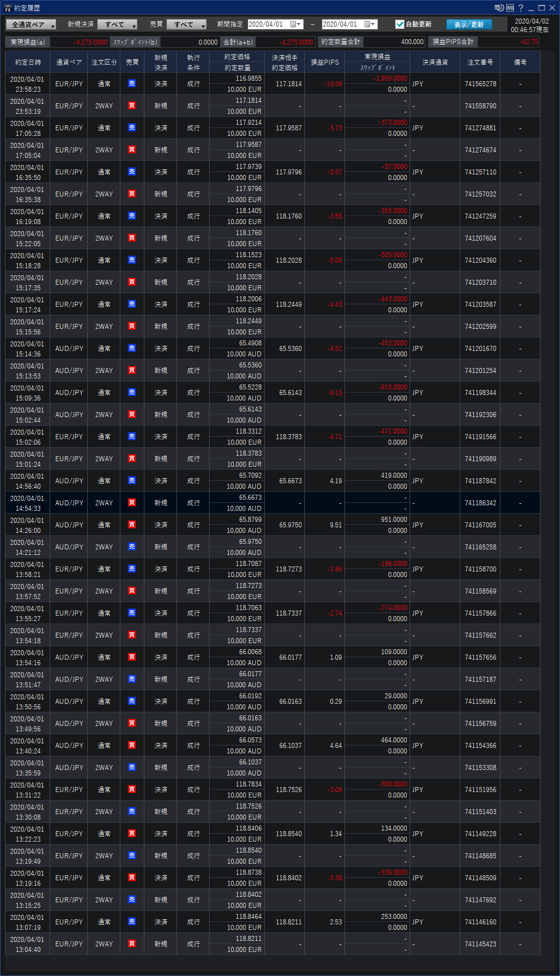Expand the 新規決済 filter dropdown

pos(117,25)
